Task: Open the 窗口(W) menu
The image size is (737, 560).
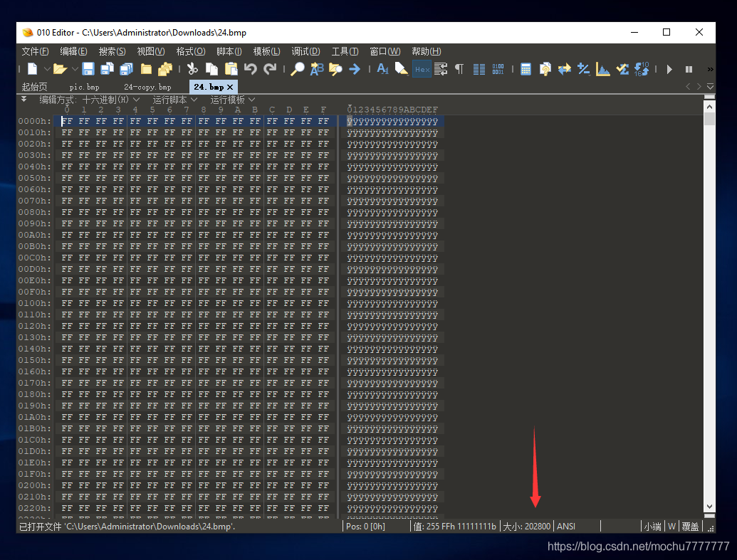Action: coord(385,51)
